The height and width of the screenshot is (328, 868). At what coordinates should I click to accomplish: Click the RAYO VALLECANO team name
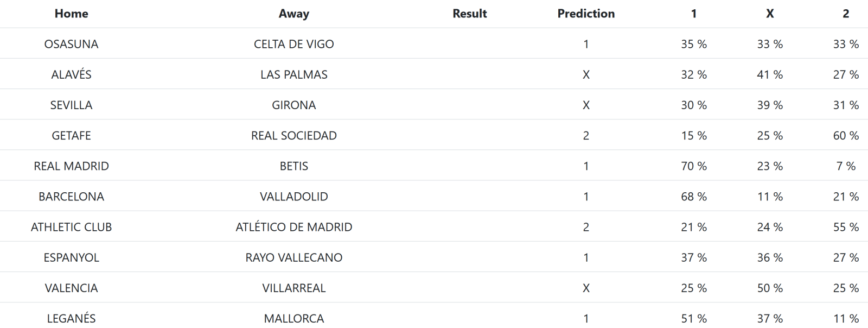click(x=293, y=257)
